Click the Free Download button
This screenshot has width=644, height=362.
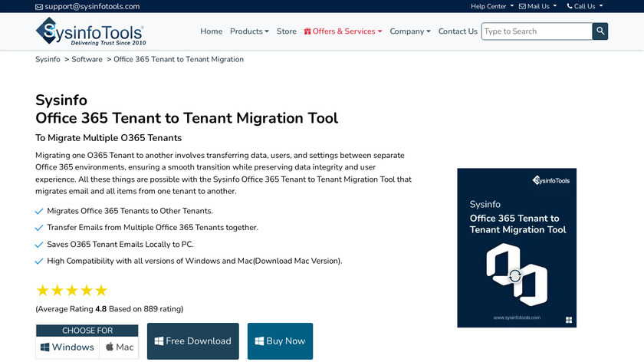[x=192, y=341]
